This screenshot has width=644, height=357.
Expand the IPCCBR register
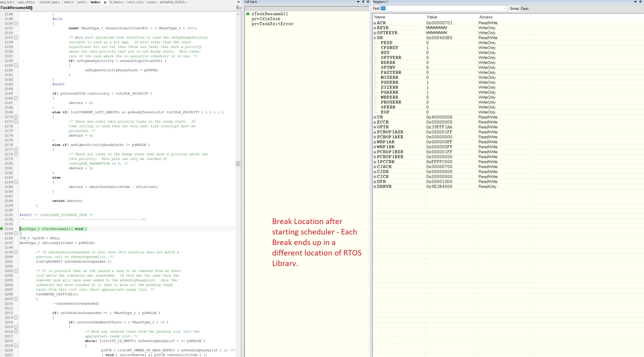pyautogui.click(x=375, y=162)
